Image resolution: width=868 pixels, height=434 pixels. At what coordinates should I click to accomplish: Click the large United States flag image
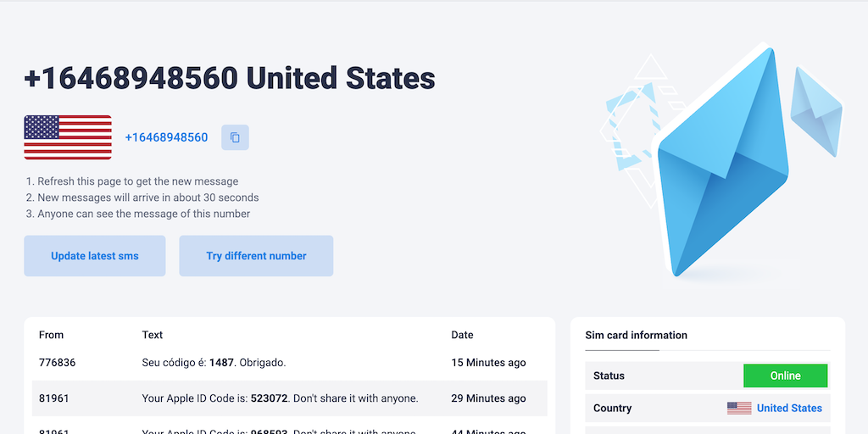coord(68,137)
